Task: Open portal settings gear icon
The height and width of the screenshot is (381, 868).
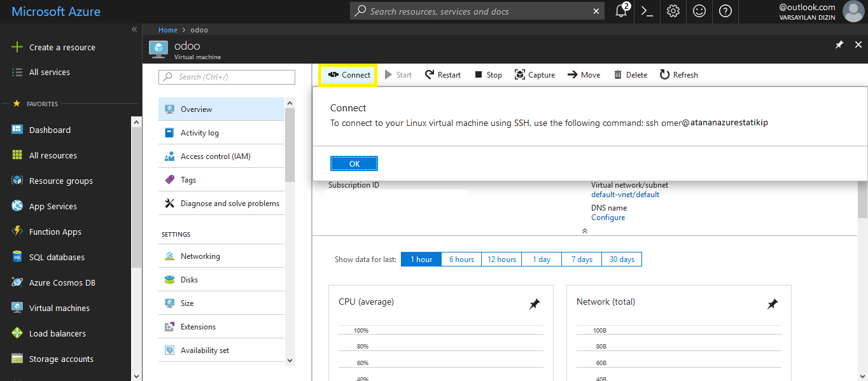Action: (673, 11)
